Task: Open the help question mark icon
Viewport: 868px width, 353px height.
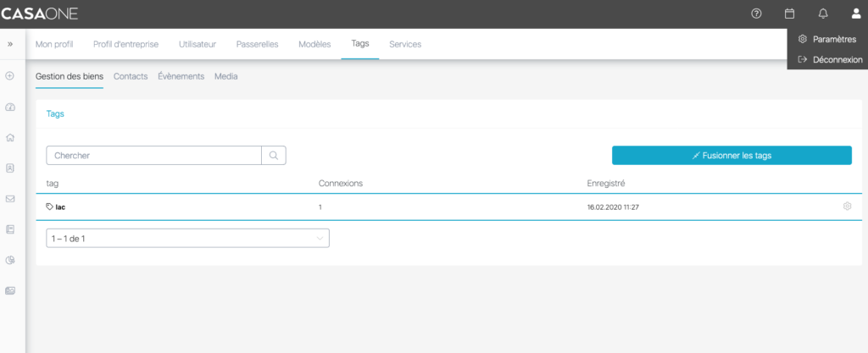Action: [x=757, y=14]
